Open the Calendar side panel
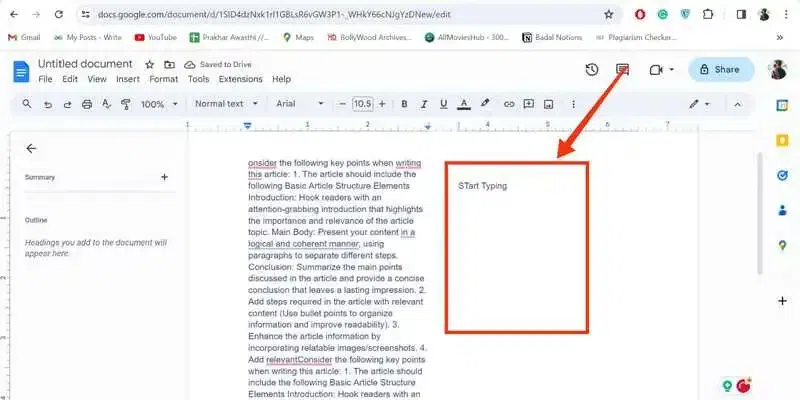 click(x=782, y=106)
